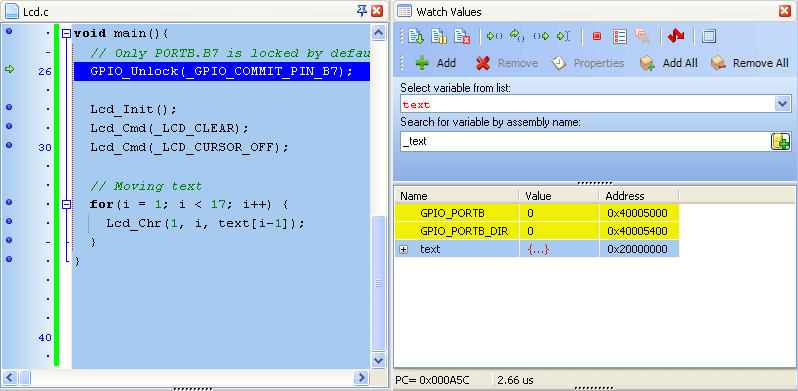Click the editor horizontal scroll left arrow
Viewport: 798px width, 391px height.
[11, 378]
